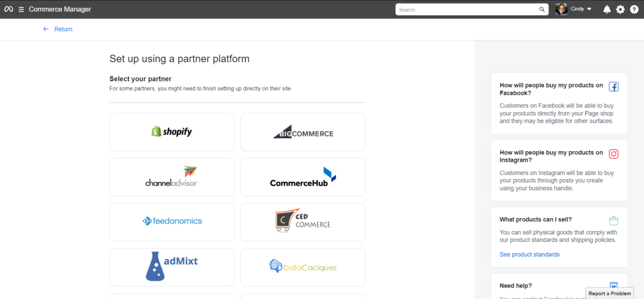This screenshot has height=299, width=644.
Task: Click the back arrow next to Return
Action: tap(46, 29)
